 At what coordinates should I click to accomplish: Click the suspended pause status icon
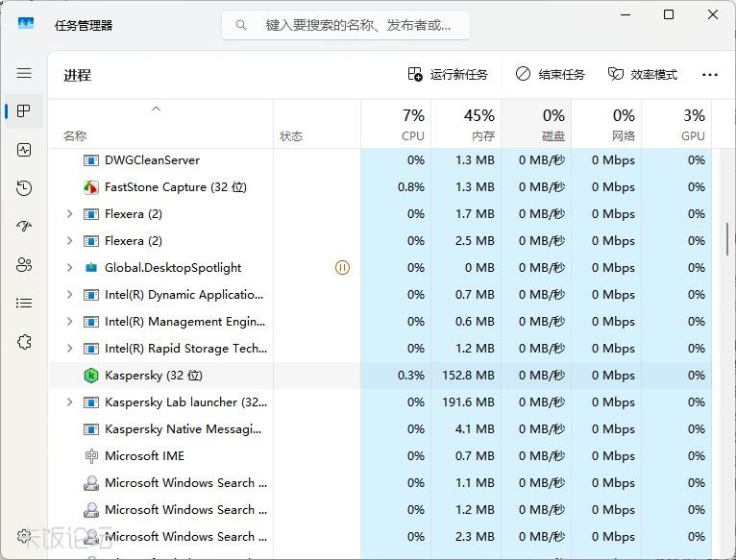coord(342,268)
